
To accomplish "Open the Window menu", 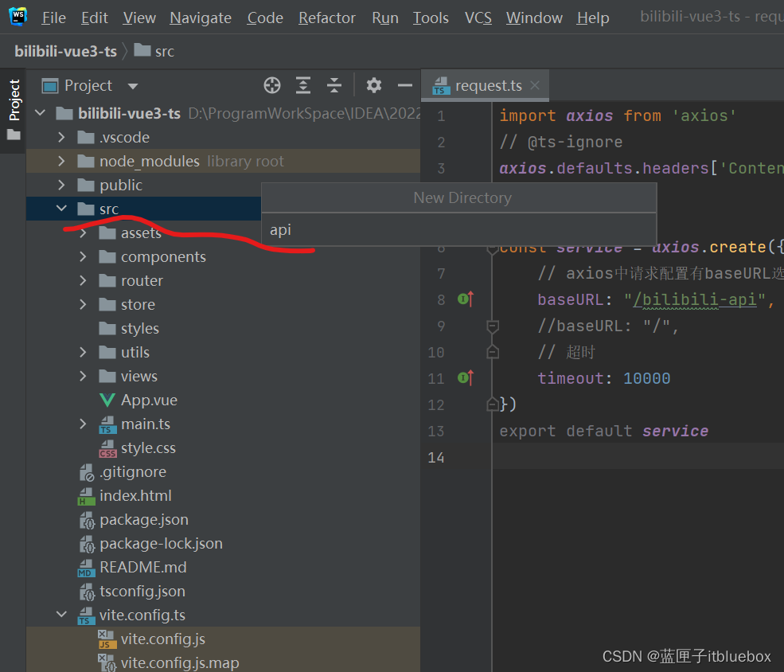I will 534,18.
